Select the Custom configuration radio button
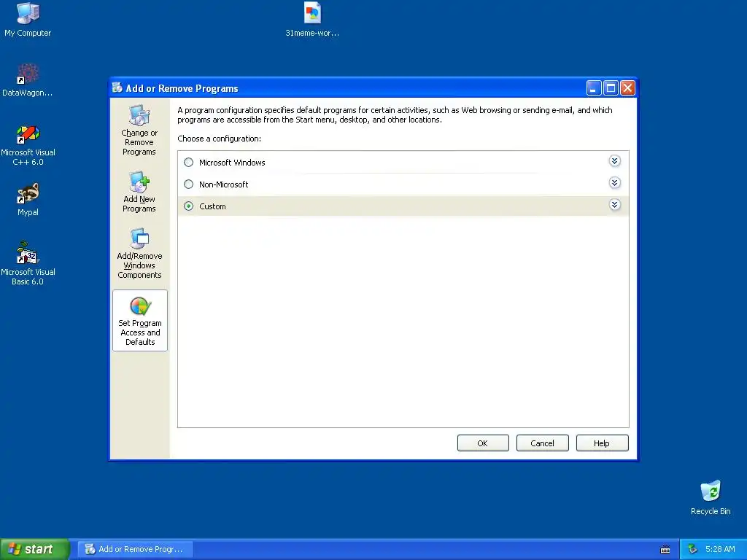This screenshot has height=560, width=747. pos(189,206)
